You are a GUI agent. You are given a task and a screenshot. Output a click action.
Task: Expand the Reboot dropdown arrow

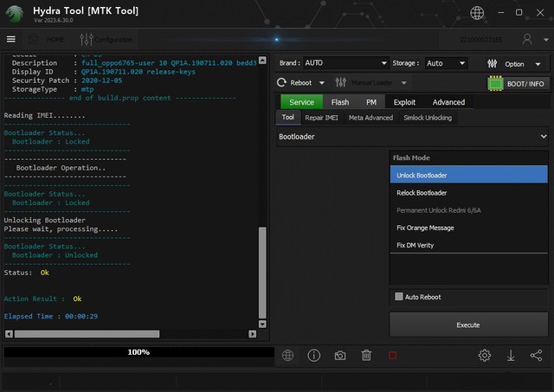(x=321, y=83)
